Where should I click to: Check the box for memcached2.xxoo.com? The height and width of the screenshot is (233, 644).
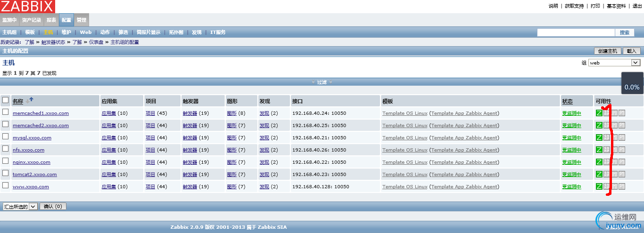(x=6, y=124)
